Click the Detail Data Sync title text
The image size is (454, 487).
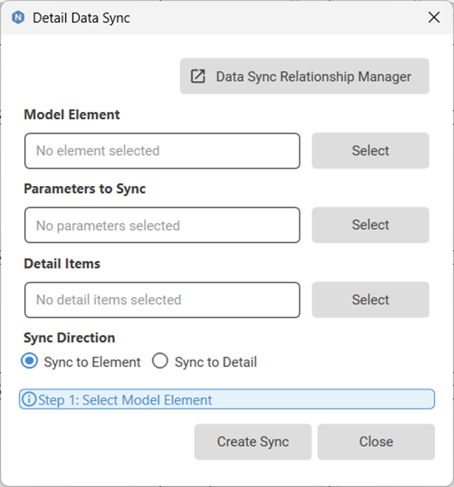click(81, 18)
